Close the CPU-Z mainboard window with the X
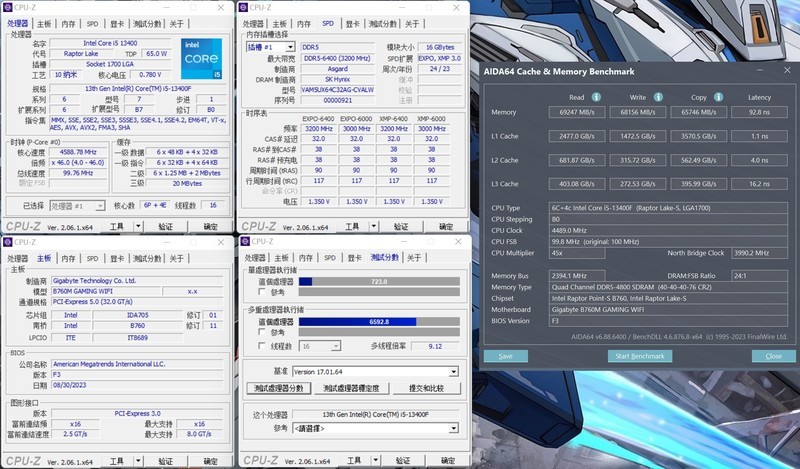This screenshot has height=469, width=800. pyautogui.click(x=221, y=242)
